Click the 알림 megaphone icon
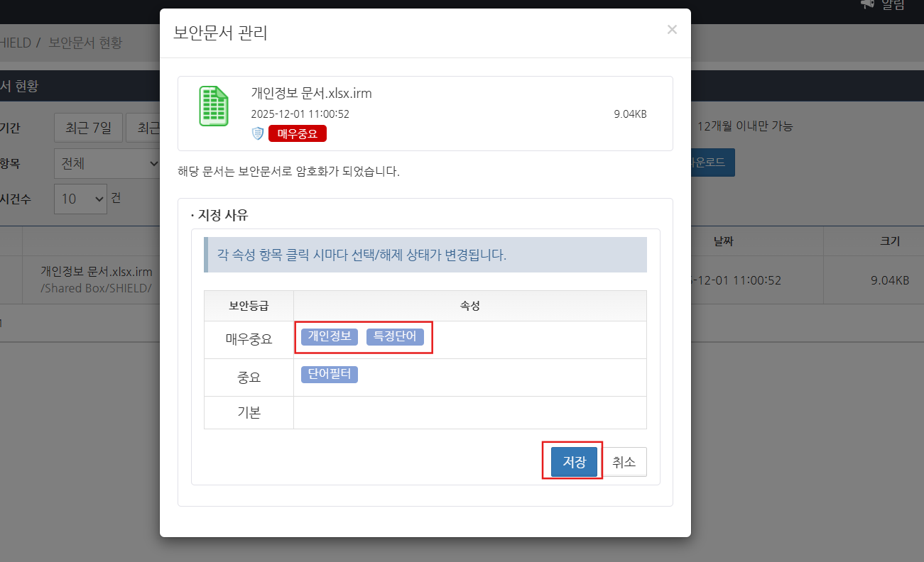The image size is (924, 562). click(x=867, y=4)
